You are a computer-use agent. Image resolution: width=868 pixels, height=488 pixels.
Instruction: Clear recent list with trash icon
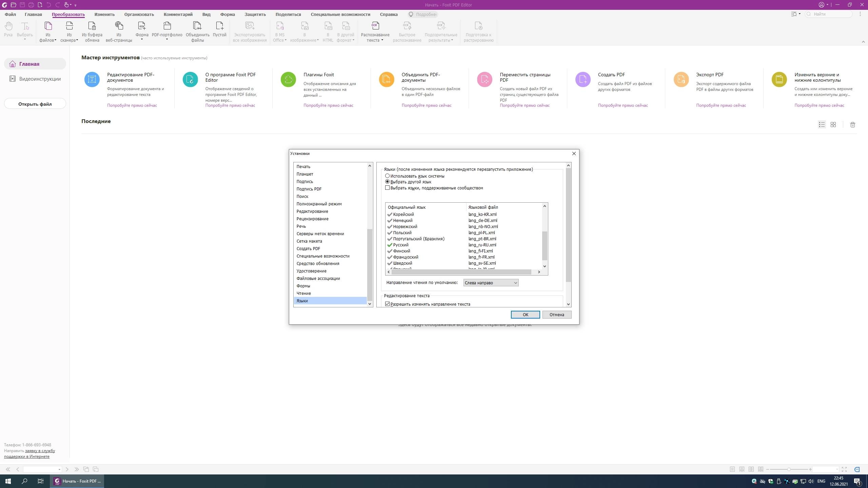(x=853, y=125)
